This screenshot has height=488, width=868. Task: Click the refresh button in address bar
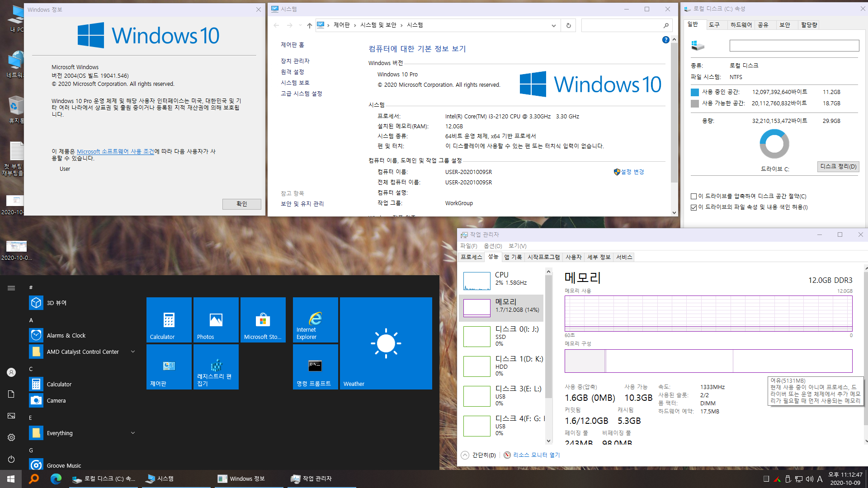point(568,25)
